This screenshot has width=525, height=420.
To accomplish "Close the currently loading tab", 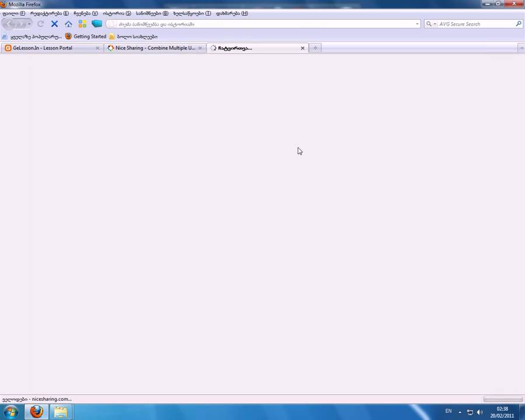I will click(x=302, y=48).
